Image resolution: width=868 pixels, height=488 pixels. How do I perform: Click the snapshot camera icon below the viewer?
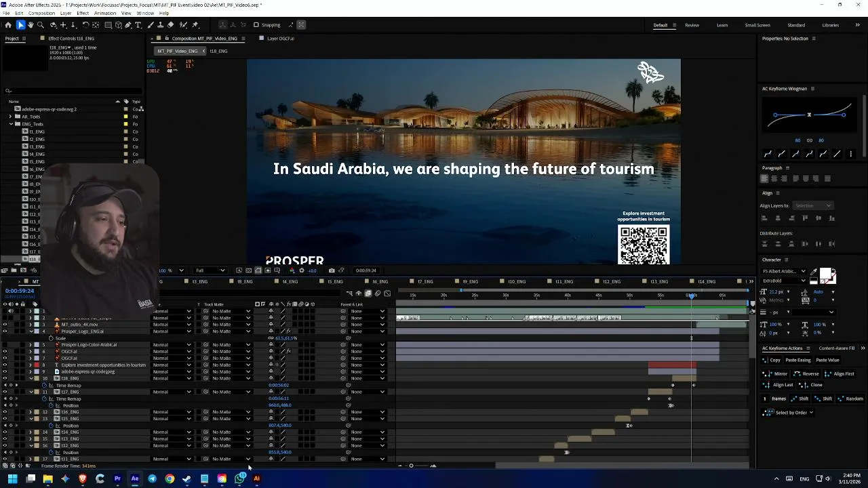point(332,270)
